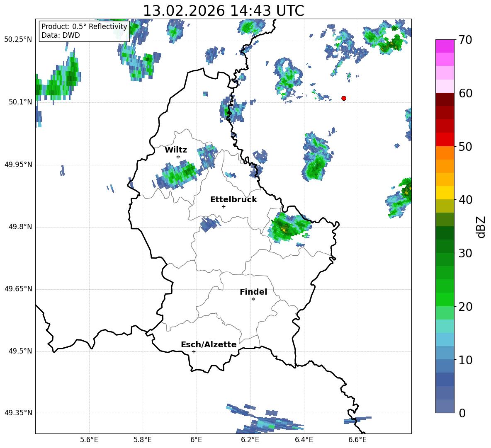Click the 5.6°E longitude label
491x448 pixels.
click(89, 440)
